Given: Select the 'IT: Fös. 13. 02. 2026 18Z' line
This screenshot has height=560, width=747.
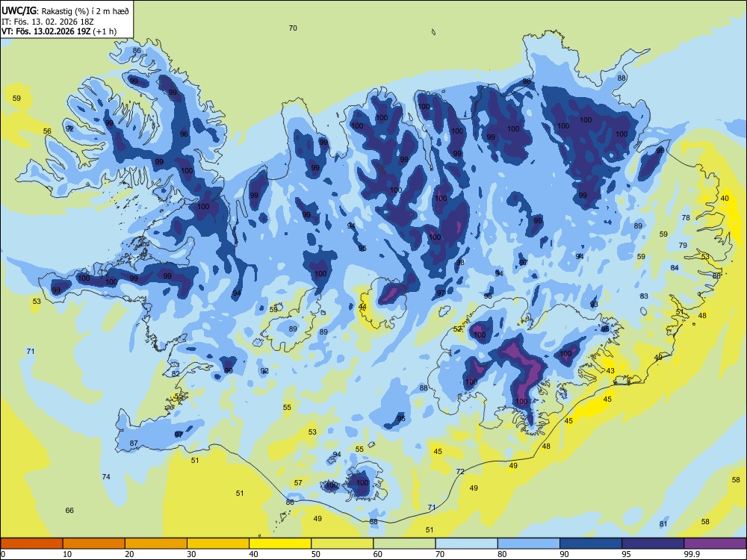Looking at the screenshot, I should (x=48, y=22).
